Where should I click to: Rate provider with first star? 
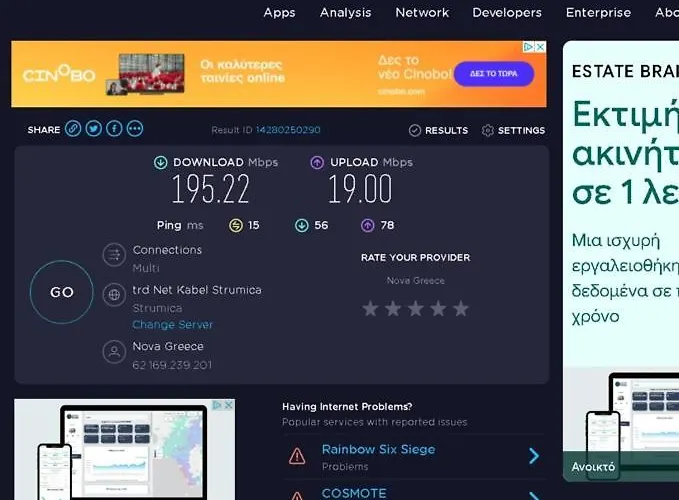(370, 309)
